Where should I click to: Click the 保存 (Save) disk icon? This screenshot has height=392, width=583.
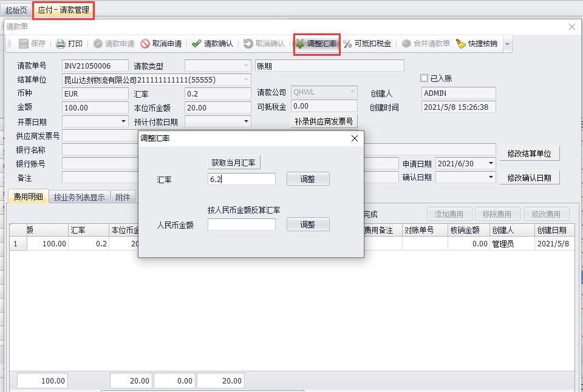click(x=24, y=44)
